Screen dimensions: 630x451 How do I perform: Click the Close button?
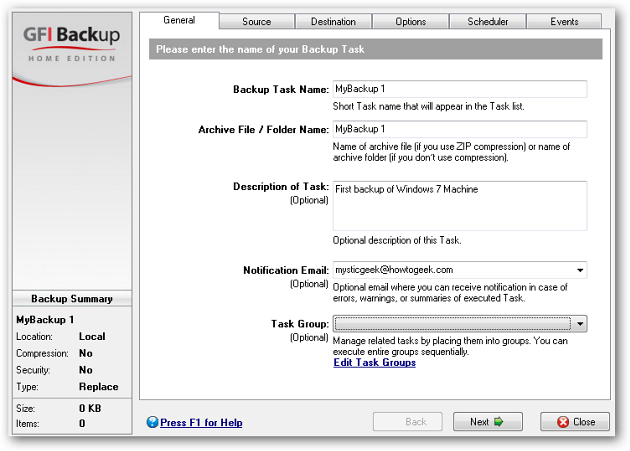click(575, 422)
